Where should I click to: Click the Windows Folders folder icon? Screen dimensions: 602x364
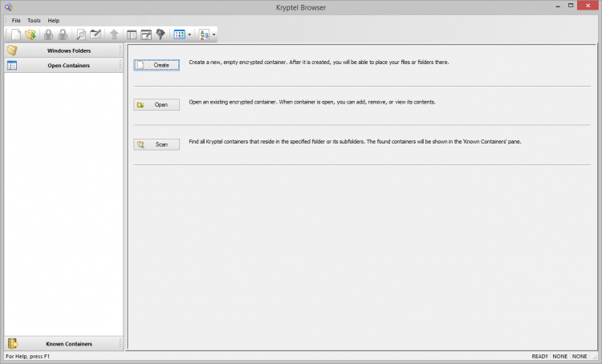point(12,51)
